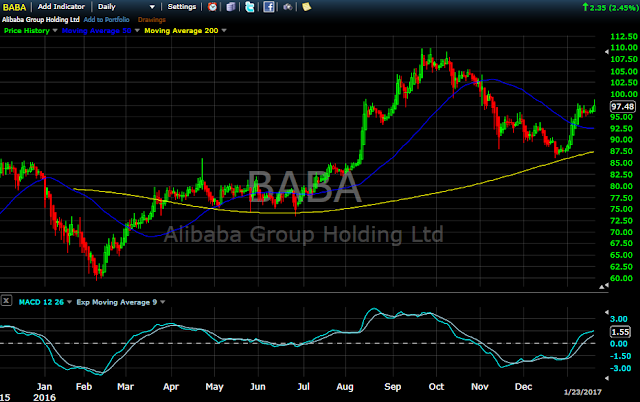
Task: Click the Alibaba Group Holding Ltd name
Action: [x=41, y=20]
